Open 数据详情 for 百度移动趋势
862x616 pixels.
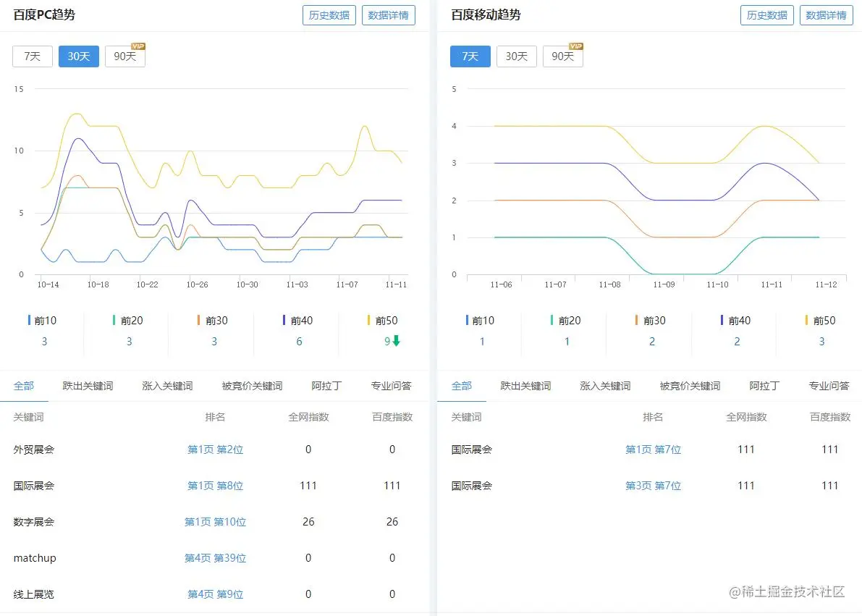click(x=826, y=14)
